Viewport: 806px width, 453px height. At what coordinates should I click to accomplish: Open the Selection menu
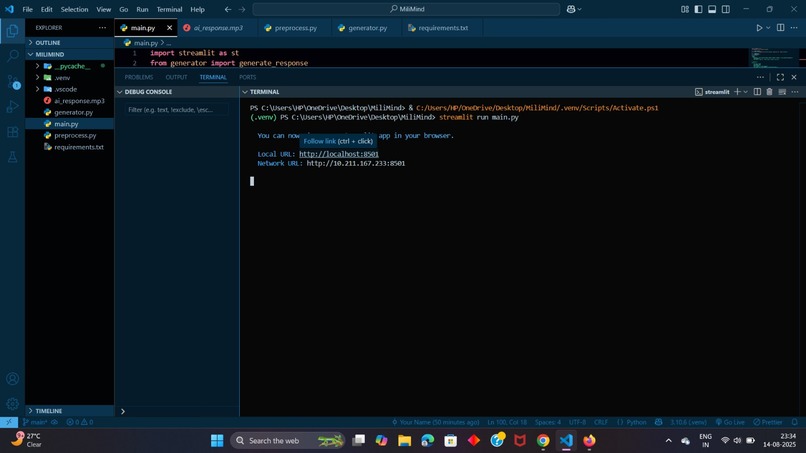[x=74, y=9]
